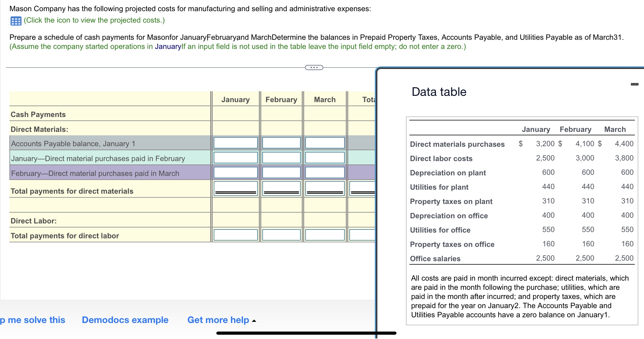Viewport: 644px width, 339px height.
Task: Minimize the Data table popup
Action: click(634, 84)
